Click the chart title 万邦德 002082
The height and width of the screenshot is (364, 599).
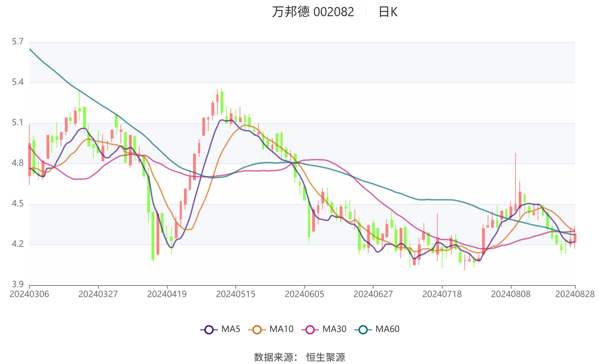coord(313,12)
